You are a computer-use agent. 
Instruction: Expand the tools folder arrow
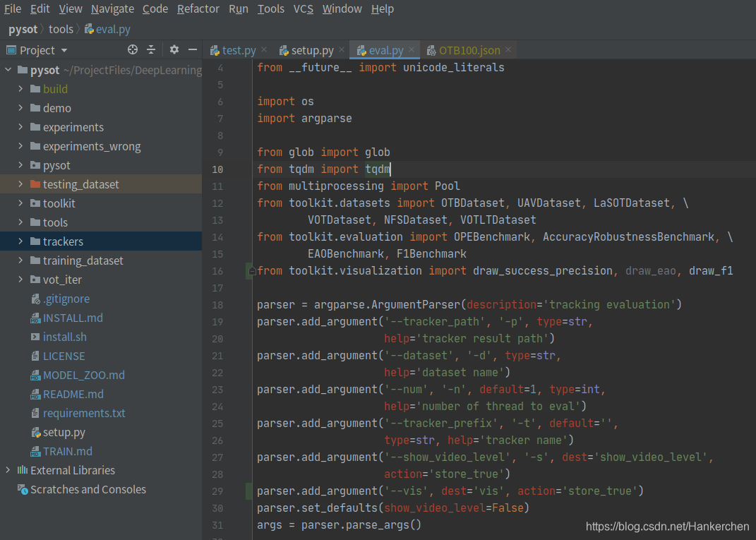tap(20, 222)
